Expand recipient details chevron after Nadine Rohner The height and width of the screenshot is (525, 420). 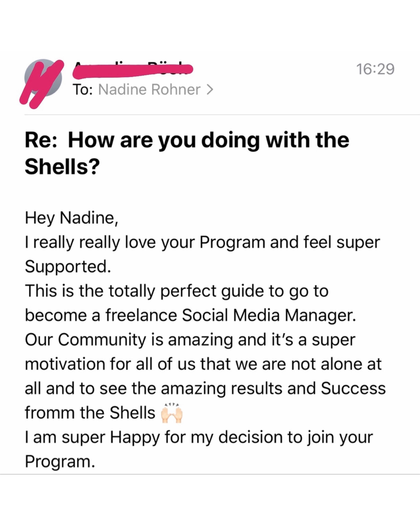tap(210, 90)
